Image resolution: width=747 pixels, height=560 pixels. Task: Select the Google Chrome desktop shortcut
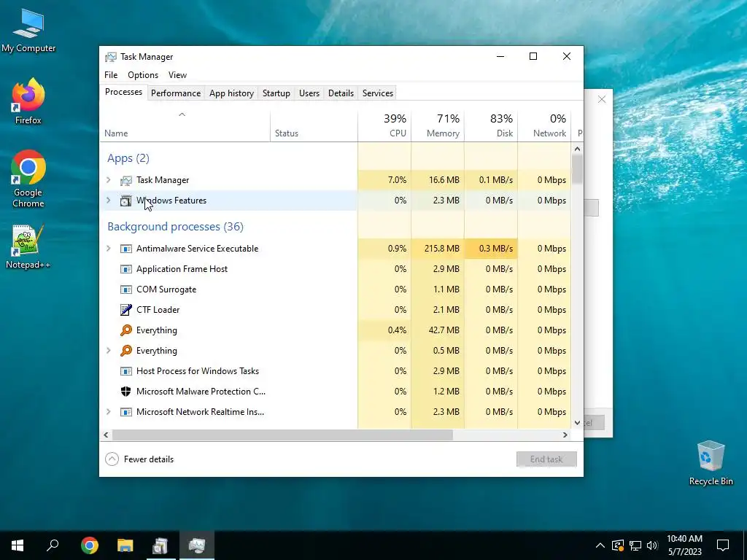pyautogui.click(x=28, y=179)
